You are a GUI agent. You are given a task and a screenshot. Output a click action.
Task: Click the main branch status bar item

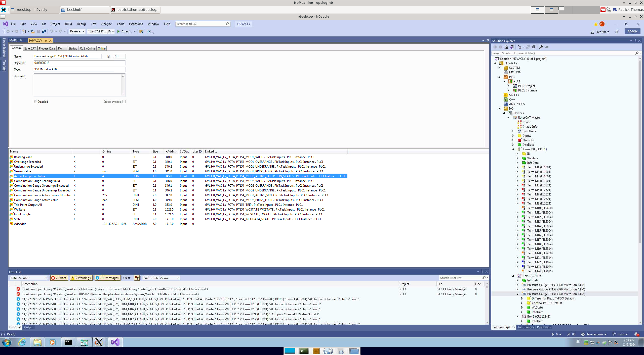click(x=620, y=334)
